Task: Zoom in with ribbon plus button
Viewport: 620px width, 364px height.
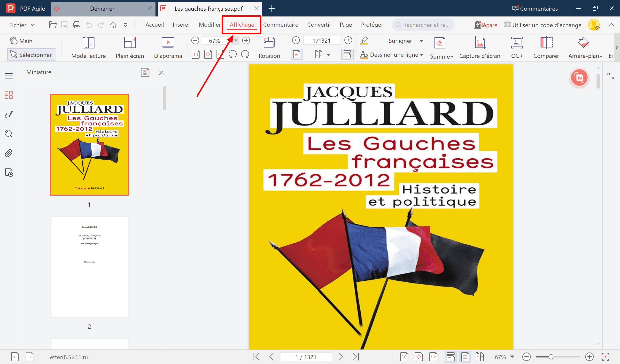Action: [246, 40]
